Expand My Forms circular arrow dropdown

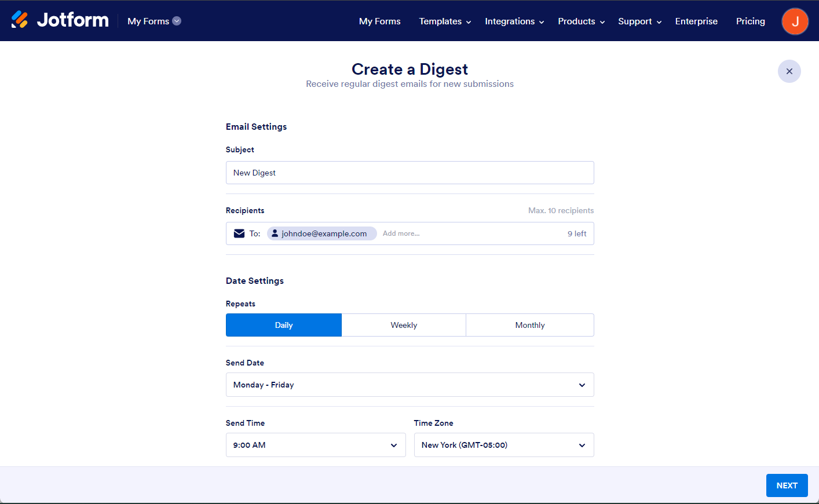coord(177,21)
